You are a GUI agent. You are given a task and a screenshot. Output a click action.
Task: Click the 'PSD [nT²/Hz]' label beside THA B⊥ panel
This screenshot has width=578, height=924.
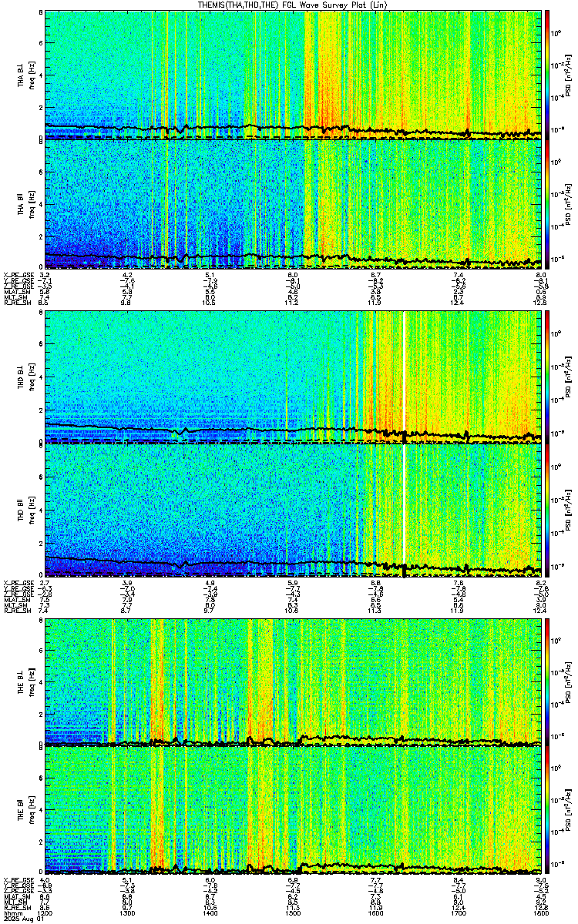[x=568, y=74]
